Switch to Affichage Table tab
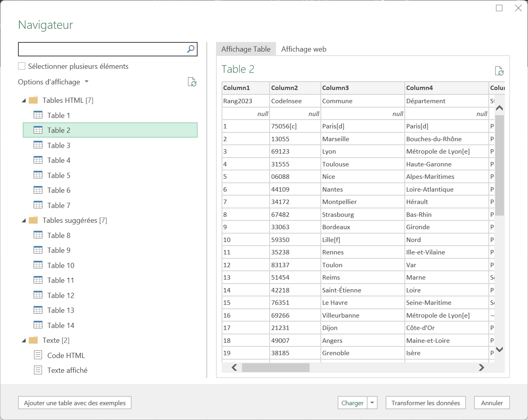This screenshot has height=420, width=528. coord(246,49)
